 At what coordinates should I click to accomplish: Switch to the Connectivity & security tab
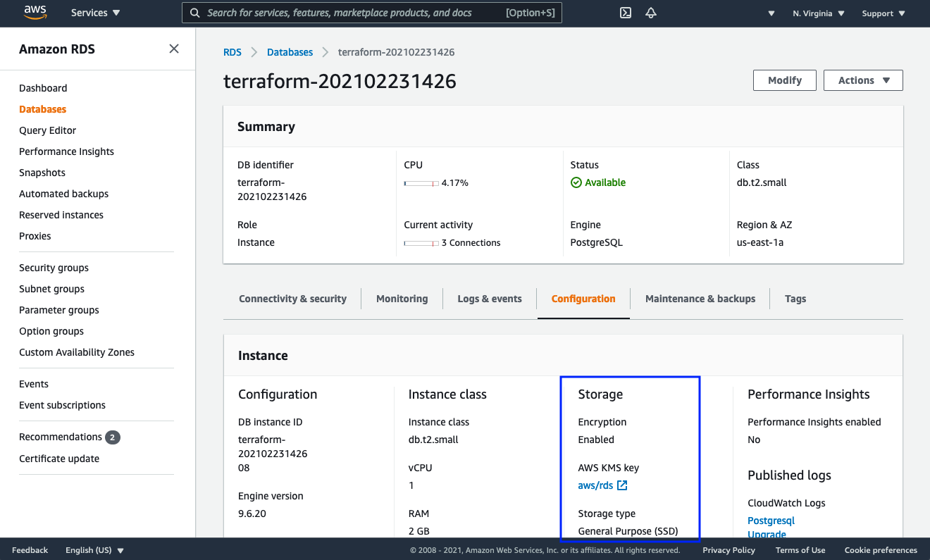292,299
